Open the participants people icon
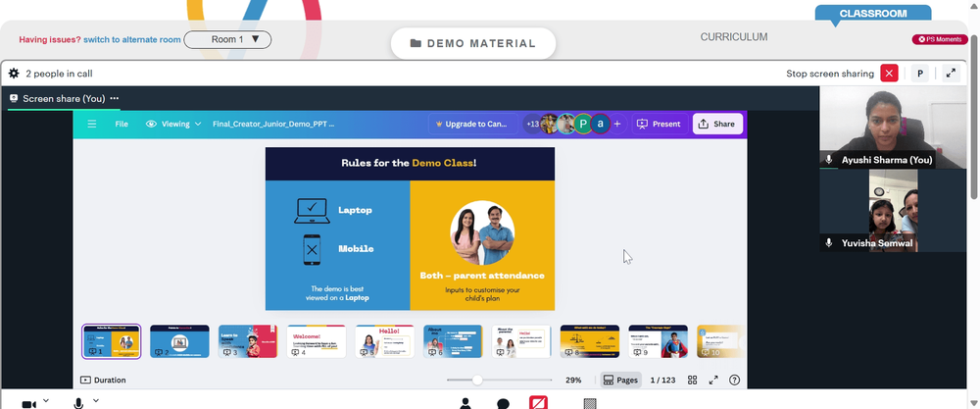The height and width of the screenshot is (409, 980). 465,403
